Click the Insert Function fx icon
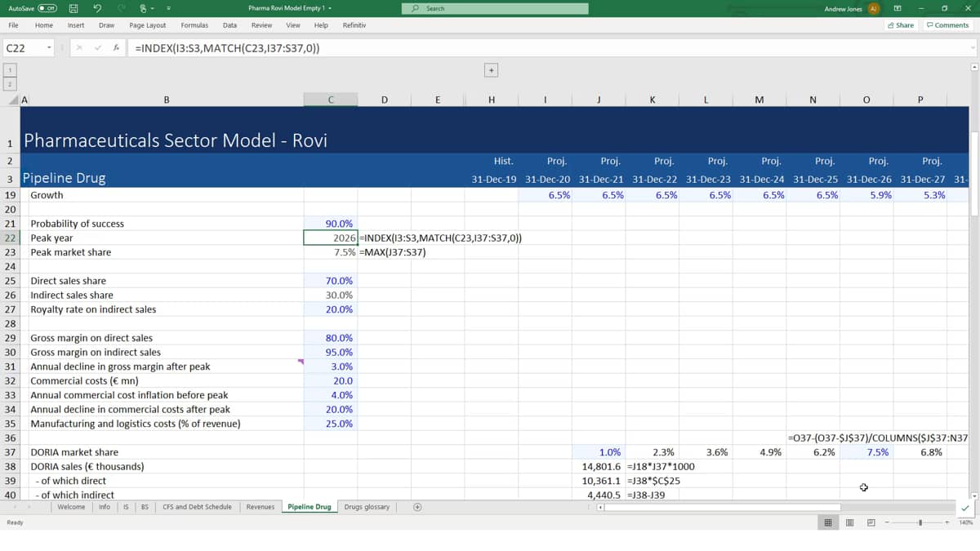Viewport: 980px width, 551px height. tap(117, 48)
